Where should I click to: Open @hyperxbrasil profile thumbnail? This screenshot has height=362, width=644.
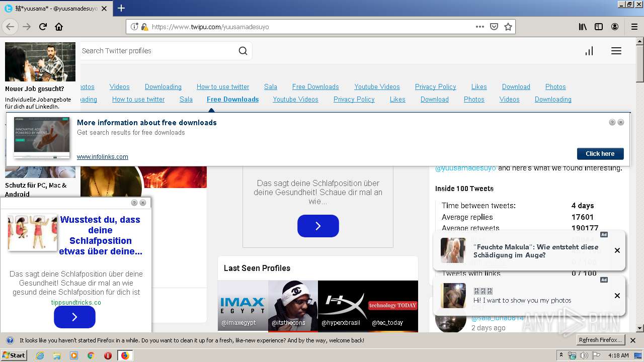[x=343, y=306]
